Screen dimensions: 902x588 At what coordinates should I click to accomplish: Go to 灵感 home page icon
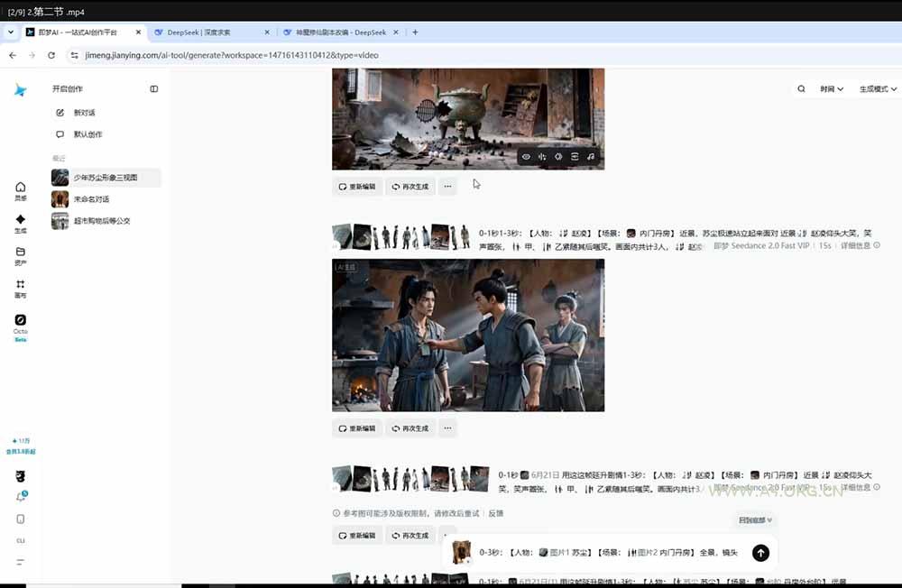[20, 191]
